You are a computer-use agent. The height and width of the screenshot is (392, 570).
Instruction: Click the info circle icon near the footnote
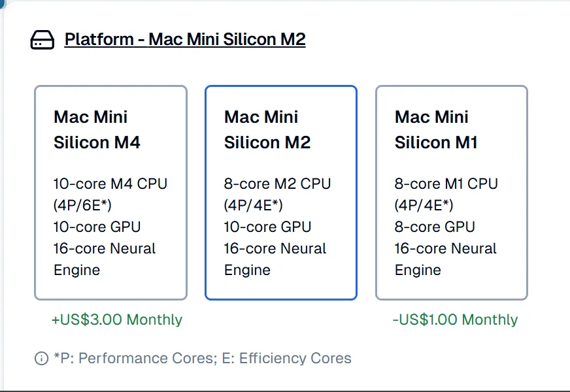41,359
